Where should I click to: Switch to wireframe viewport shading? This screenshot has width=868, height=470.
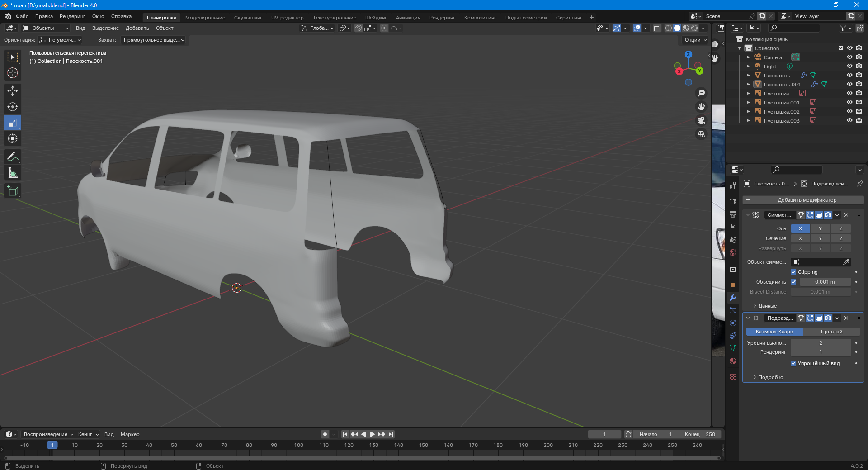pos(669,28)
